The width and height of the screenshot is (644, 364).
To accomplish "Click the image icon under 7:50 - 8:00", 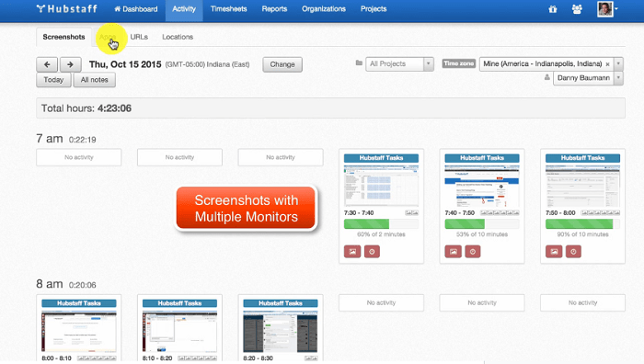I will pos(554,252).
